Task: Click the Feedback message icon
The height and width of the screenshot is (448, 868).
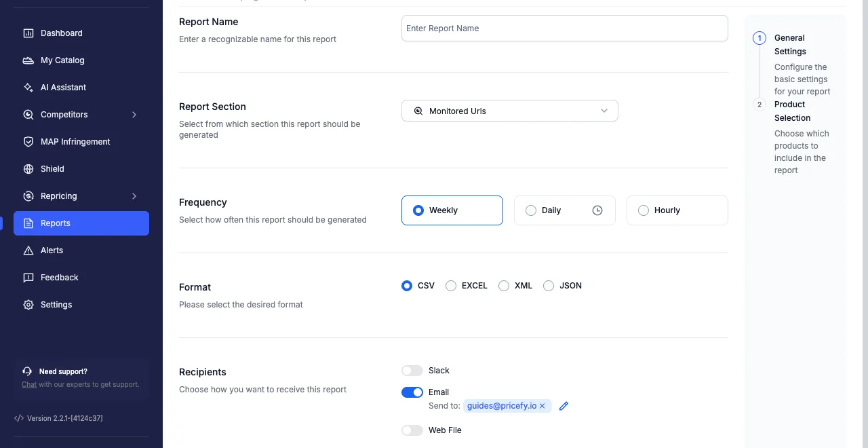Action: (x=28, y=278)
